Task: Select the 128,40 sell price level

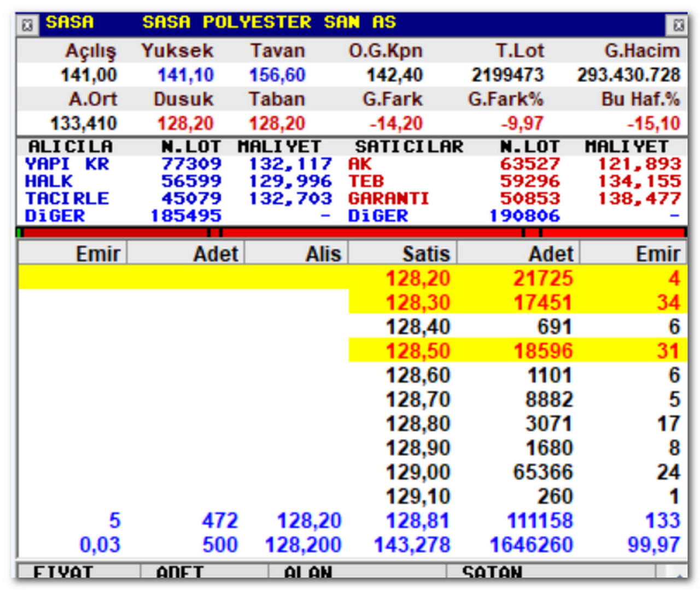Action: point(517,327)
